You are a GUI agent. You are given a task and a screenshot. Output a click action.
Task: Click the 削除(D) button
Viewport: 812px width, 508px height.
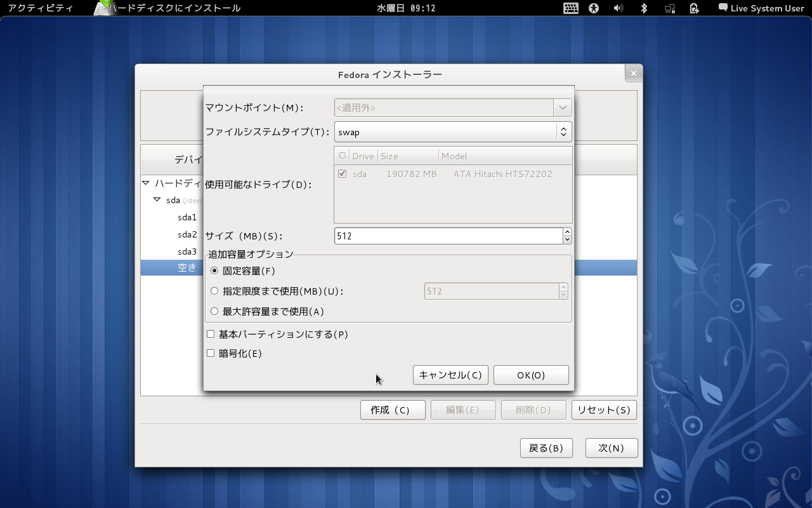coord(534,410)
